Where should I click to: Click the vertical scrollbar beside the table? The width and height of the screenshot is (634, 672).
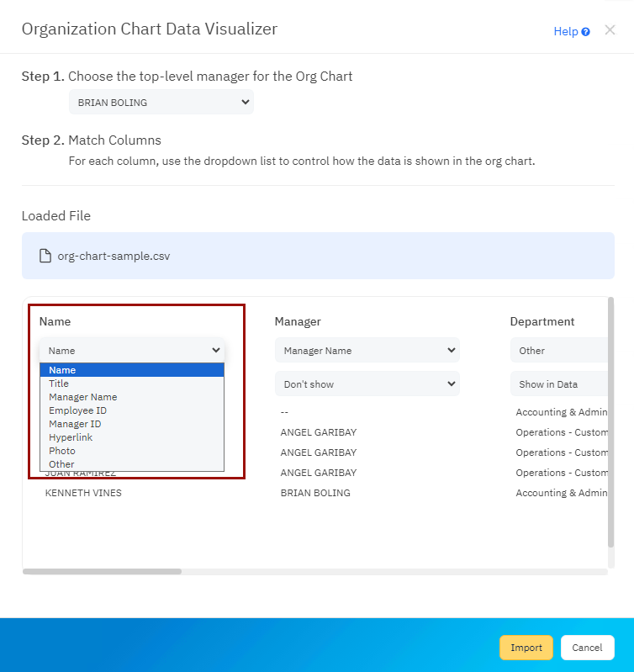610,421
